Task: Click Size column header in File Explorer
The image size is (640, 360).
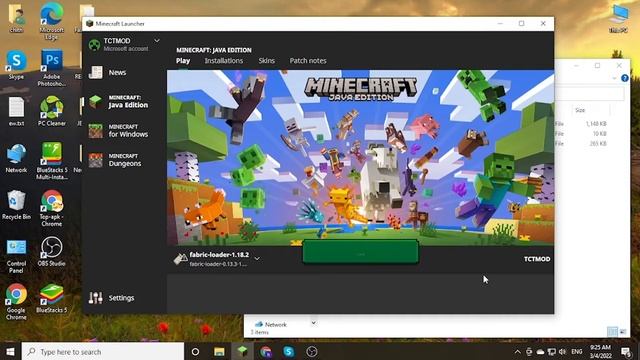Action: coord(580,110)
